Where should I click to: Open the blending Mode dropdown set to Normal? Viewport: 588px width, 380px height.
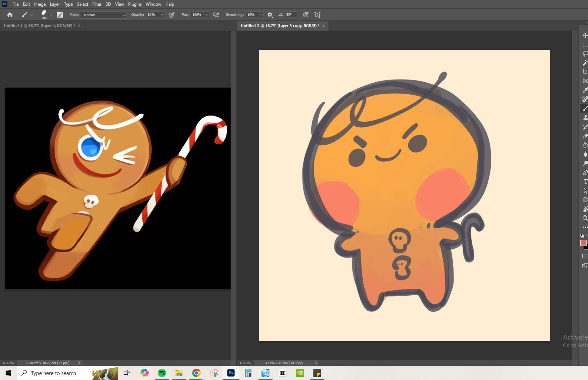[x=104, y=15]
